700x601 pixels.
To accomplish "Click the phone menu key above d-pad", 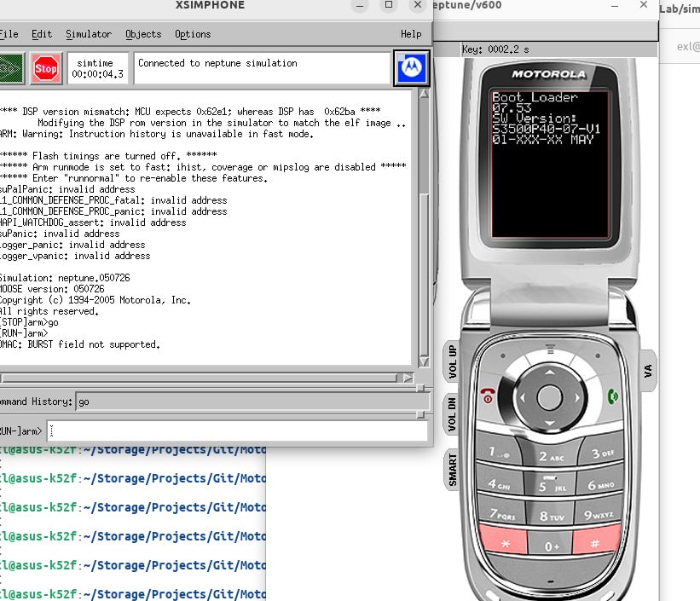I will [550, 350].
